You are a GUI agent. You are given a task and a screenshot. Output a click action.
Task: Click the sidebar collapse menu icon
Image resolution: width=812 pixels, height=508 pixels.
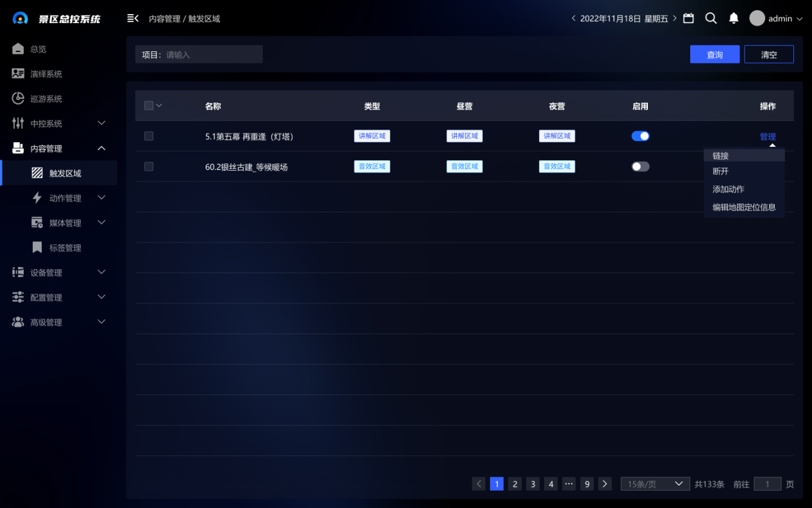pos(133,19)
